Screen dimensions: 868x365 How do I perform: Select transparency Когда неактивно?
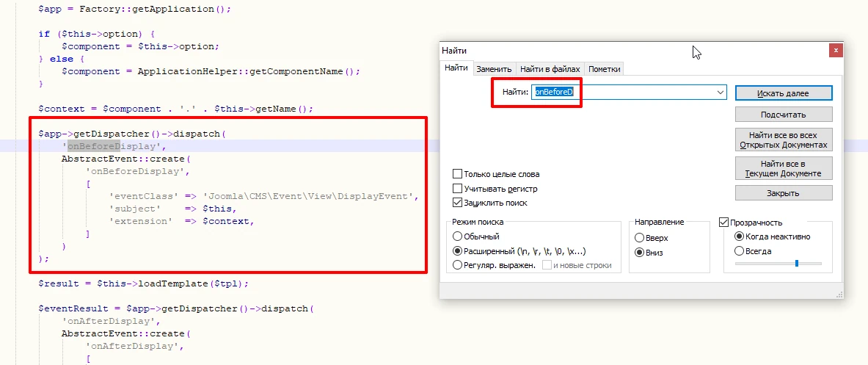(x=739, y=236)
